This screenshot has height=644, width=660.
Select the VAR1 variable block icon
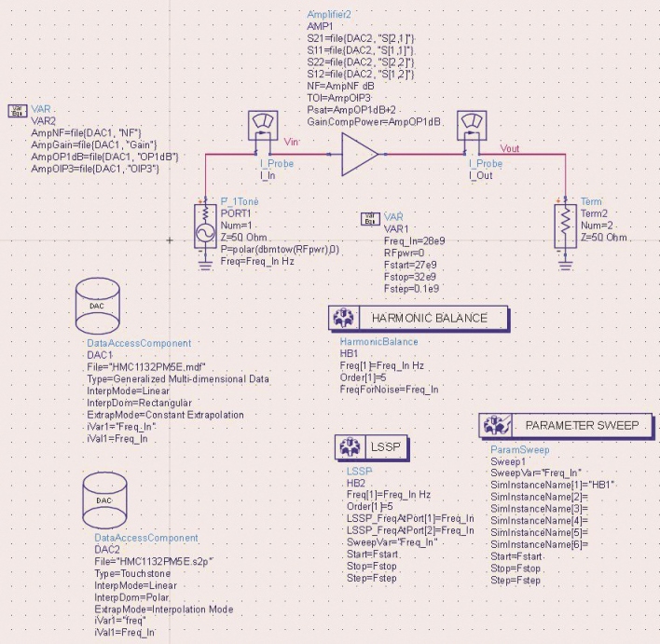click(371, 219)
